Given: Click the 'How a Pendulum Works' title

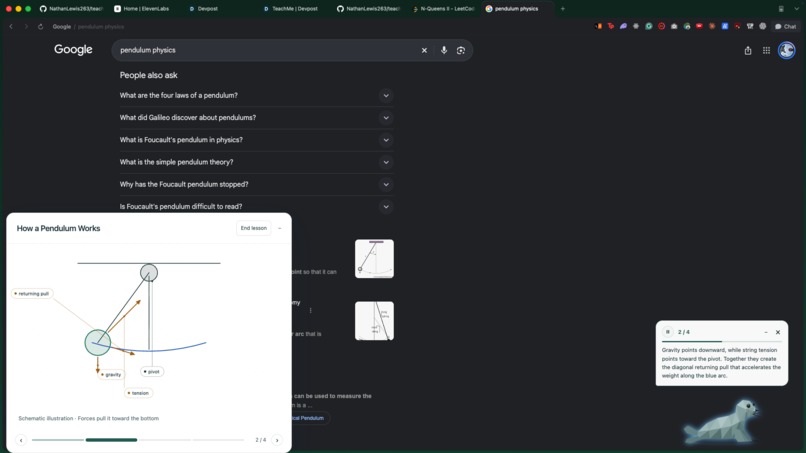Looking at the screenshot, I should click(59, 228).
